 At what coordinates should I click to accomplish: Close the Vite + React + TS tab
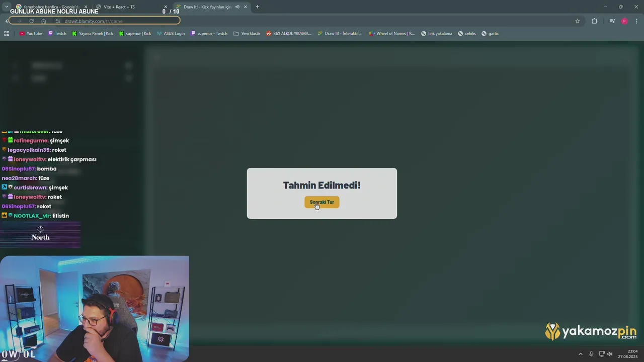(166, 7)
